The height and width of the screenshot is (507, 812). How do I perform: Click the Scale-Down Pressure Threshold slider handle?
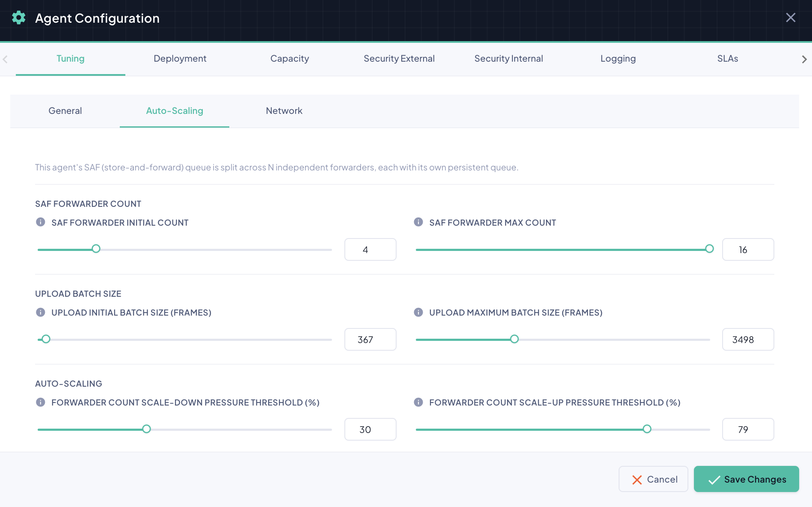(147, 429)
